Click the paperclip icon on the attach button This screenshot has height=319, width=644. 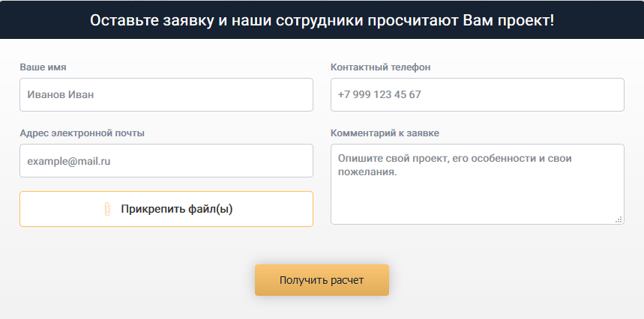[x=107, y=209]
